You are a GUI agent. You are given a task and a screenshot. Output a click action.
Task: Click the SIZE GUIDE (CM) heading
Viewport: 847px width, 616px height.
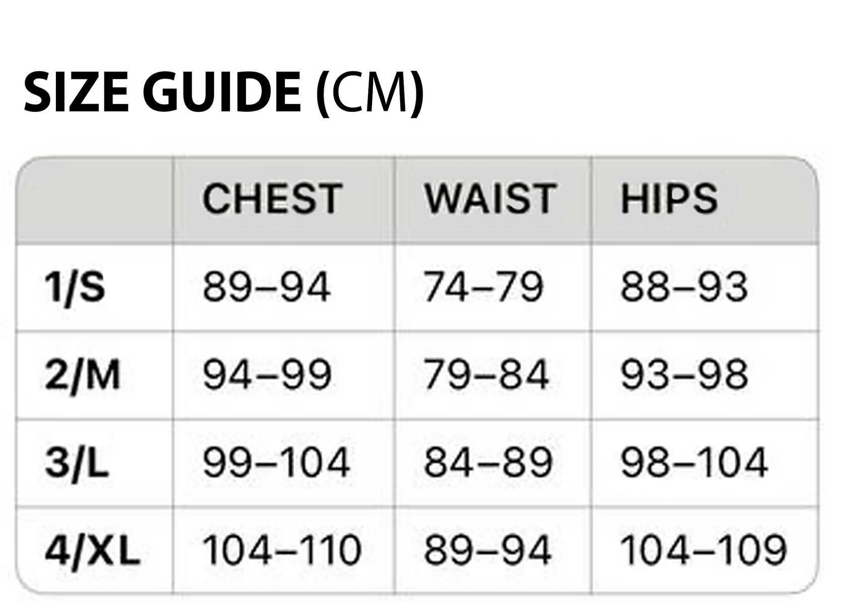tap(223, 93)
